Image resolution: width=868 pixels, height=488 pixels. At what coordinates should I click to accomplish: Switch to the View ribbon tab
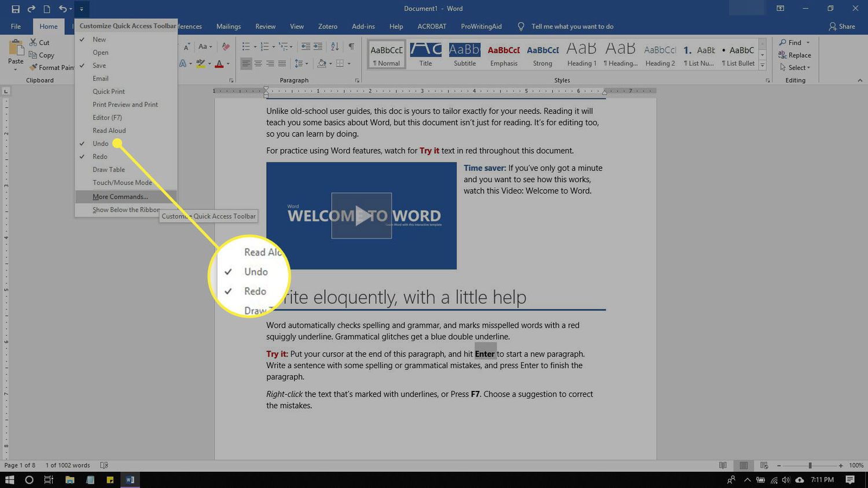pos(297,27)
